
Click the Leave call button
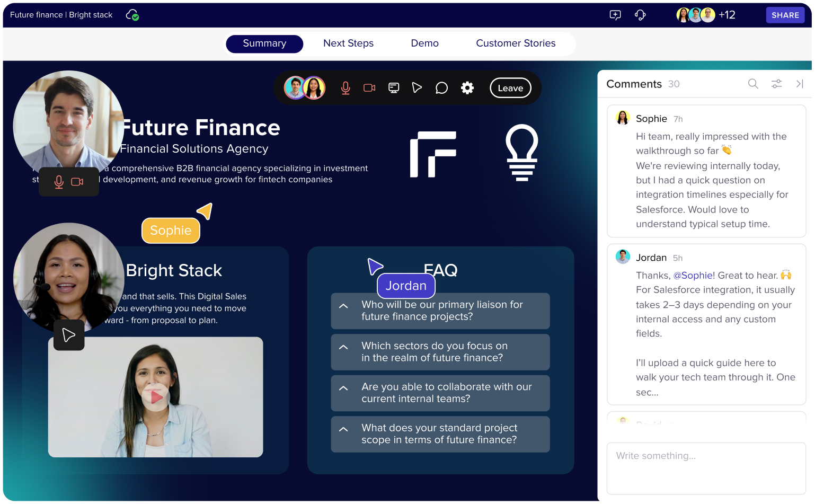510,88
